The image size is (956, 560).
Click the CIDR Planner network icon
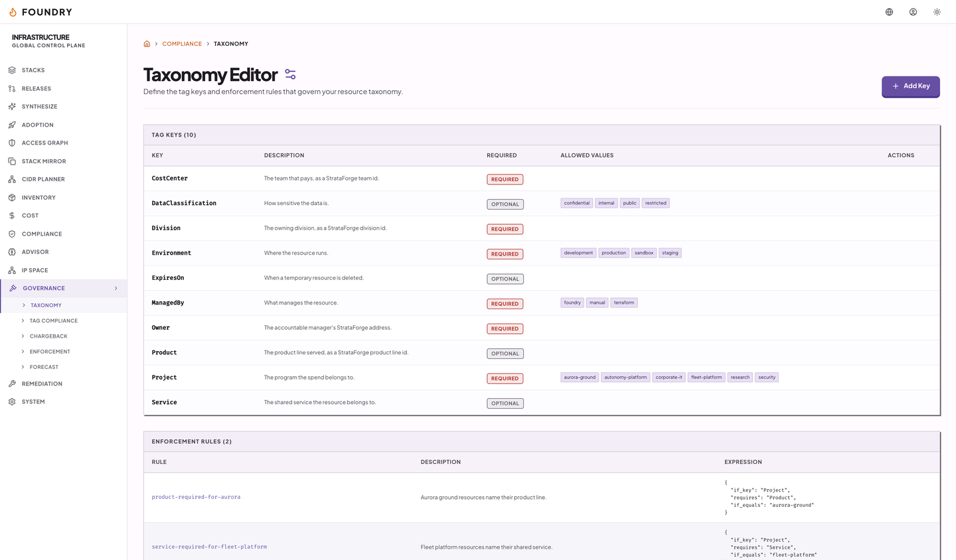point(12,179)
